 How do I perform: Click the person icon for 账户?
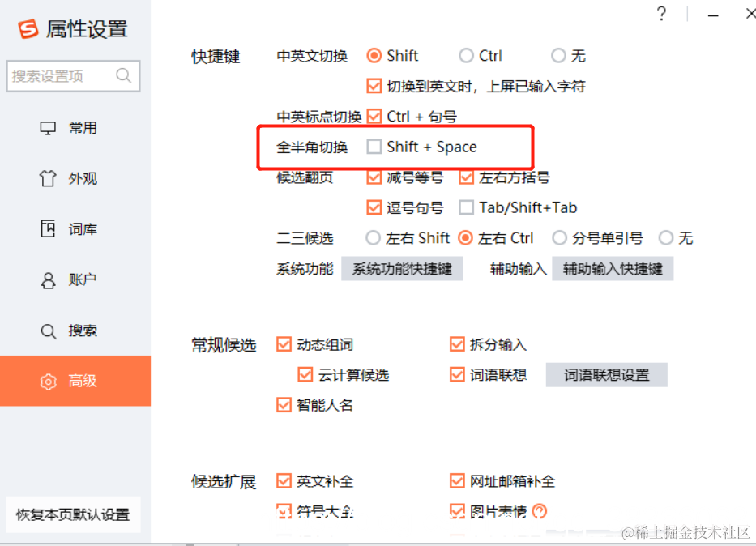48,280
